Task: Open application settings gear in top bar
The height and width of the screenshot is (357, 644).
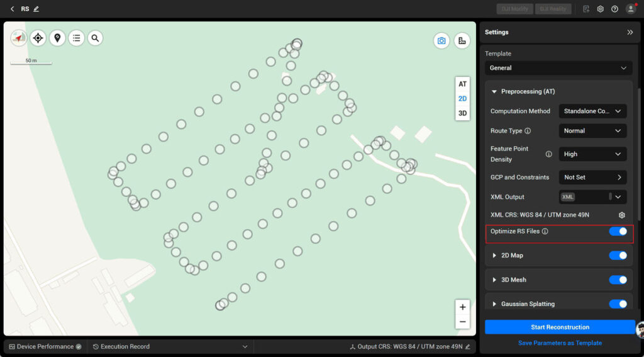Action: click(601, 9)
